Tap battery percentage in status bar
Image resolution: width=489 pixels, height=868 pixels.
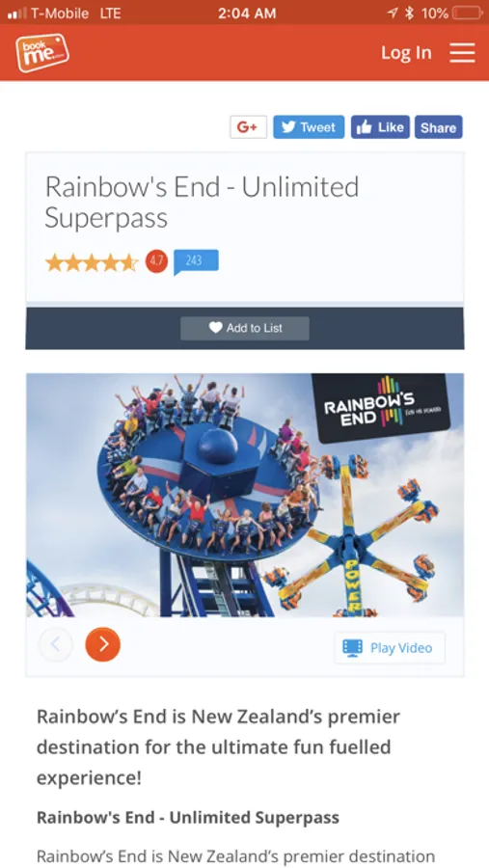(x=435, y=14)
